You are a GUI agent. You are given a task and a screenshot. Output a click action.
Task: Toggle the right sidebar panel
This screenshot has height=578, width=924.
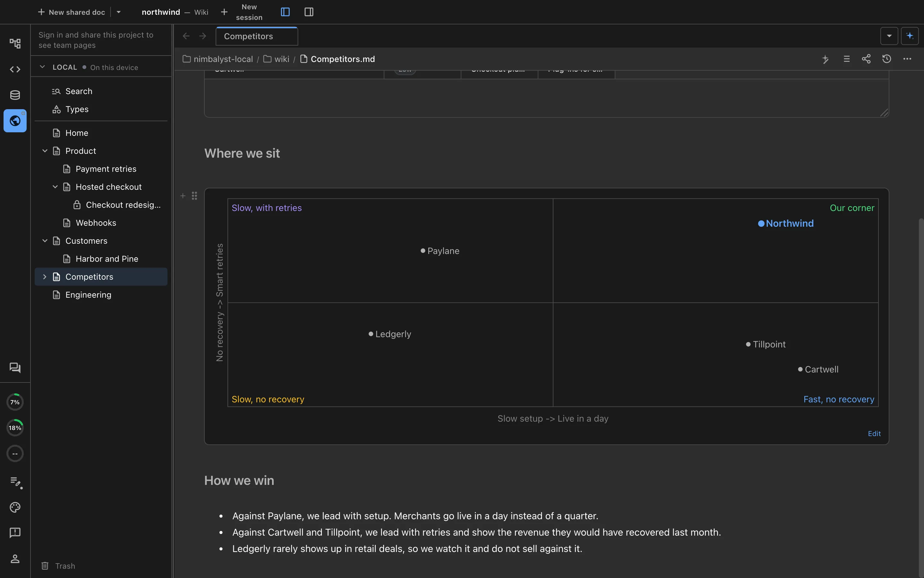point(309,12)
